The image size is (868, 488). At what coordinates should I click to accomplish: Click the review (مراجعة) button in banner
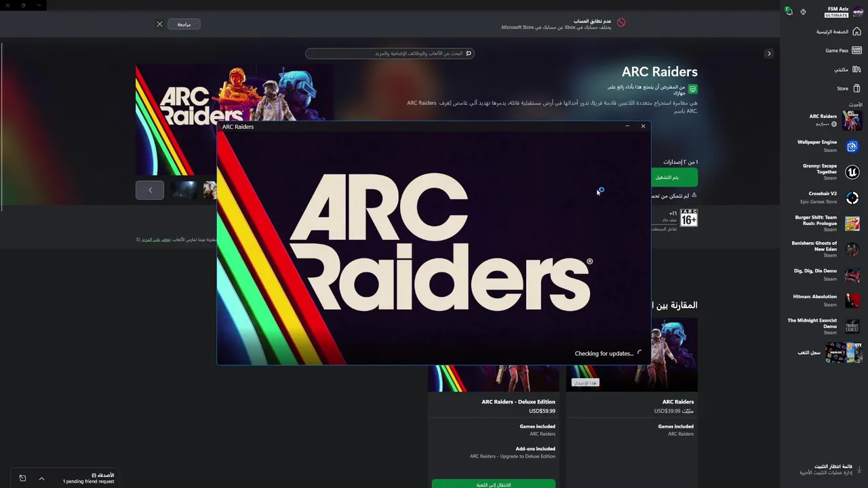(184, 24)
